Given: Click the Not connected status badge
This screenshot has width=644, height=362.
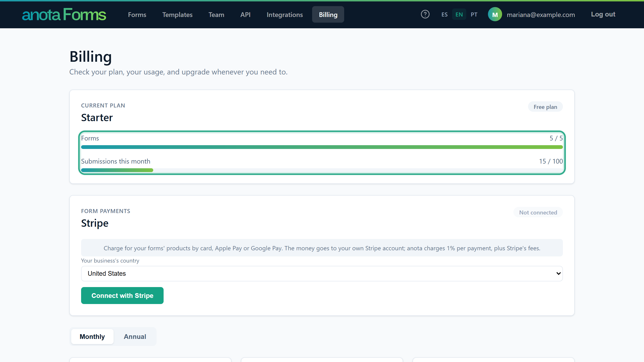Looking at the screenshot, I should point(538,213).
